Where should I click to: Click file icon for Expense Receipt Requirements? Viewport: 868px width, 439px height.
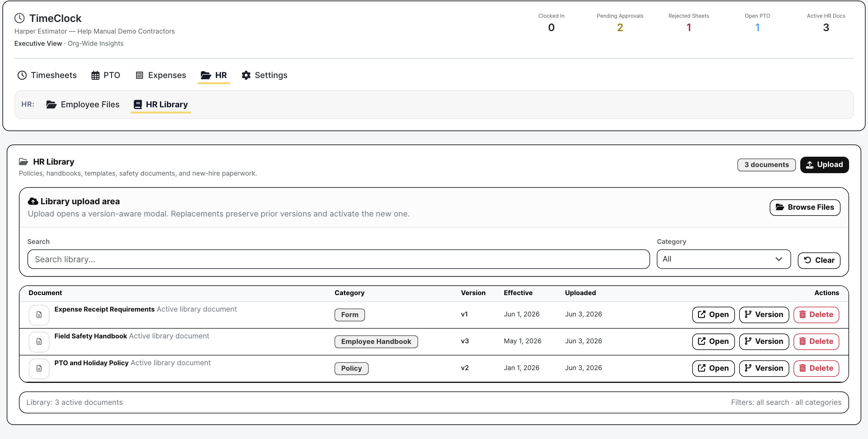(39, 315)
